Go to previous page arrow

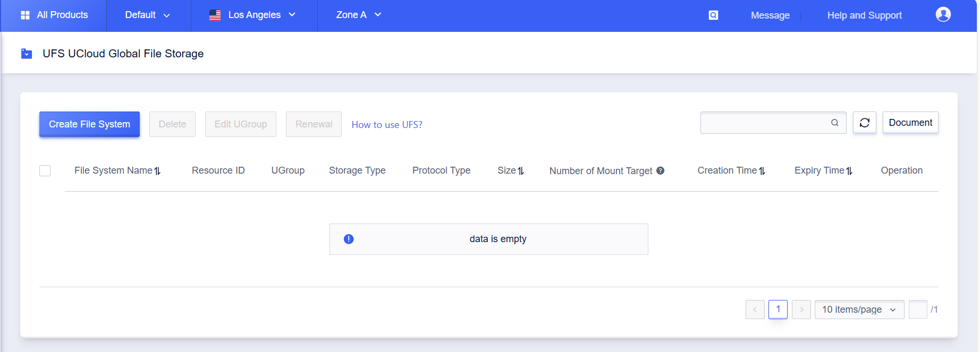pos(755,310)
